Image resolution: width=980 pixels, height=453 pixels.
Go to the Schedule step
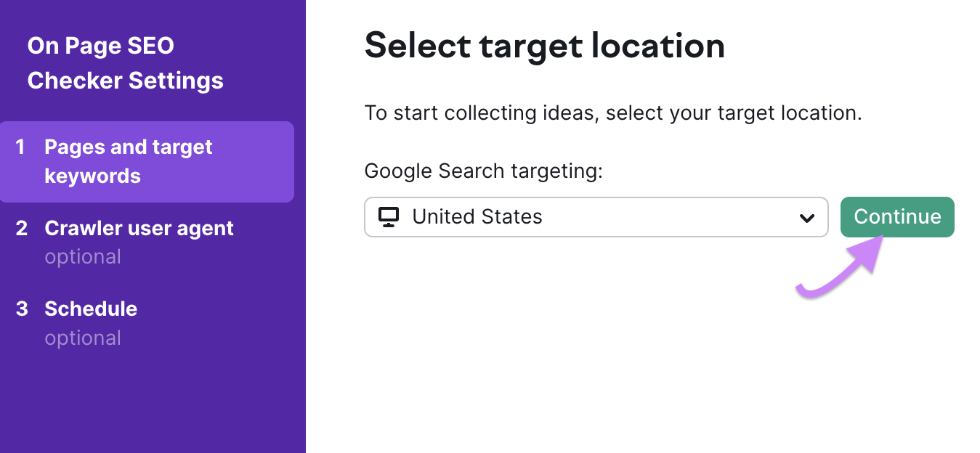91,309
